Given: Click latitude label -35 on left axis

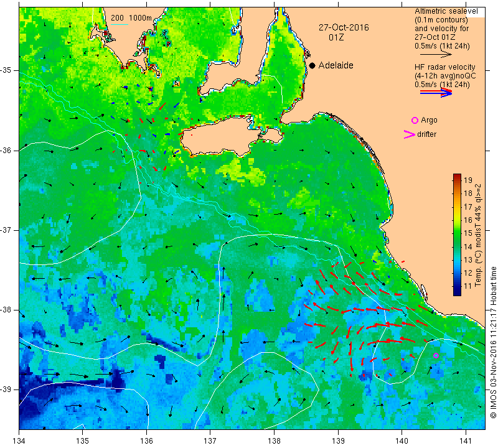Looking at the screenshot, I should tap(6, 70).
